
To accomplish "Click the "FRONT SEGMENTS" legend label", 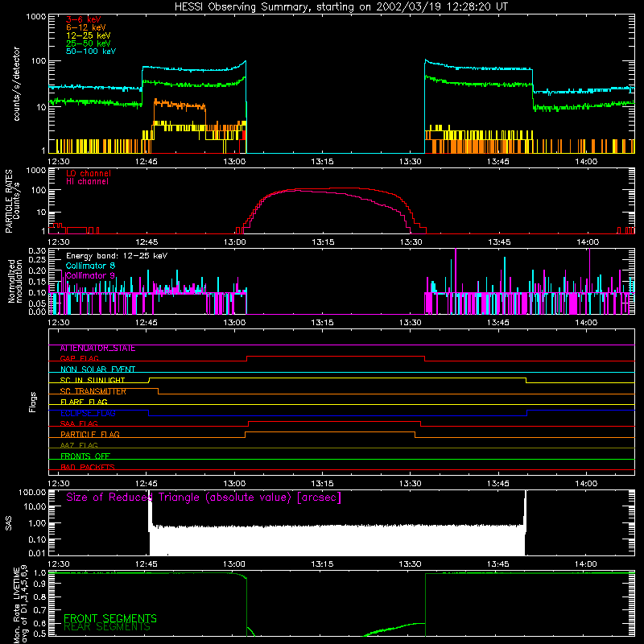I will coord(110,618).
